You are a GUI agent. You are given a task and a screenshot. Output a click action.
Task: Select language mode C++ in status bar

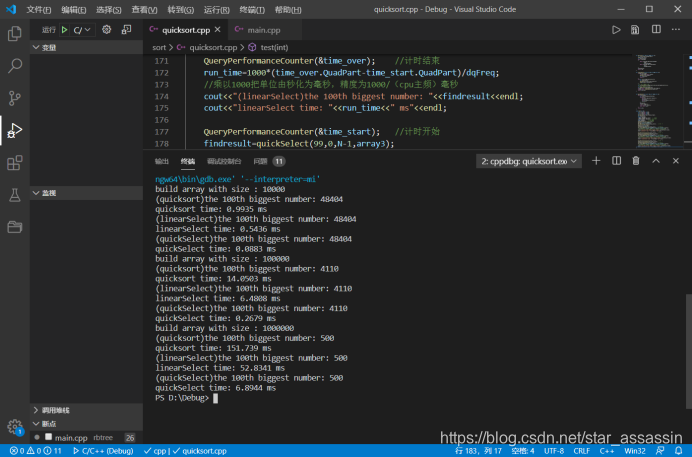coord(607,451)
